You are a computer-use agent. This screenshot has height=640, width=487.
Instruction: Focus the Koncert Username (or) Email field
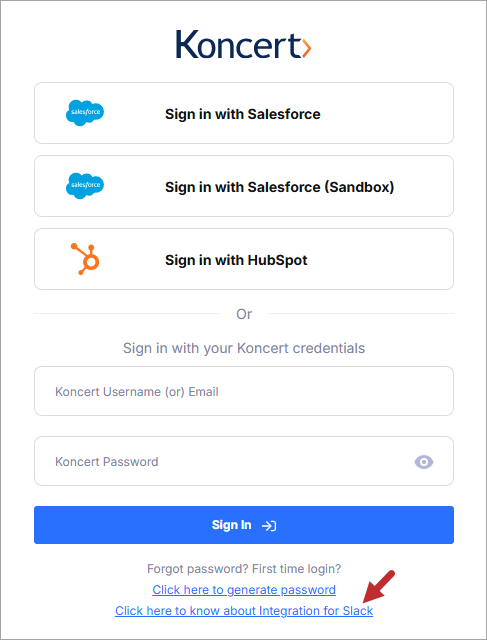[x=244, y=391]
